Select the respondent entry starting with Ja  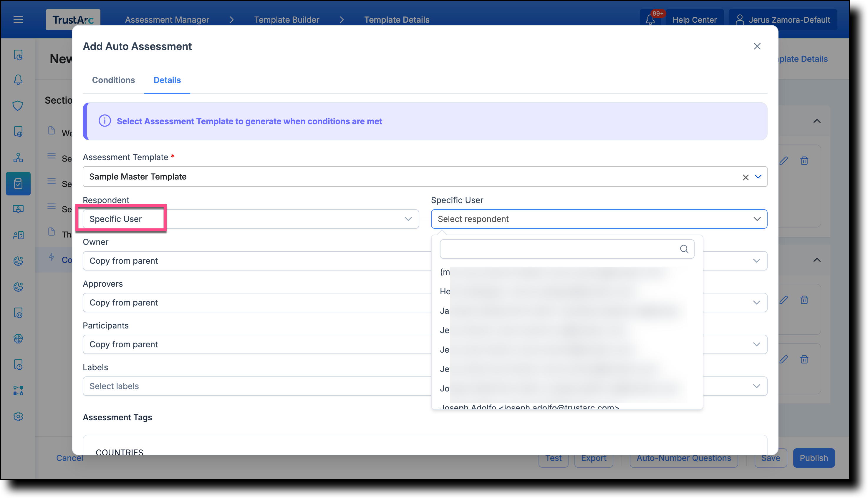pos(566,311)
